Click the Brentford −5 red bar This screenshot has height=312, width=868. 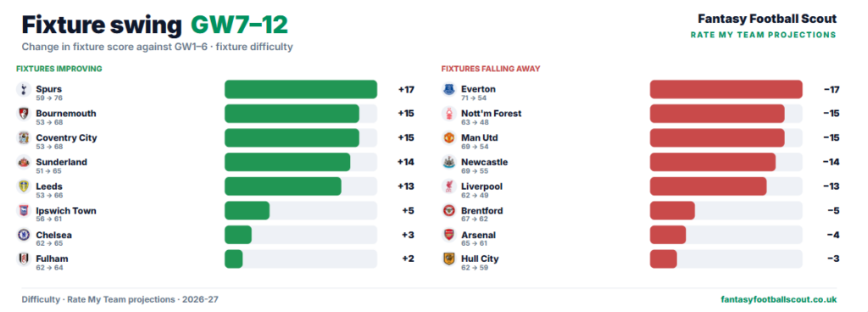pos(672,211)
